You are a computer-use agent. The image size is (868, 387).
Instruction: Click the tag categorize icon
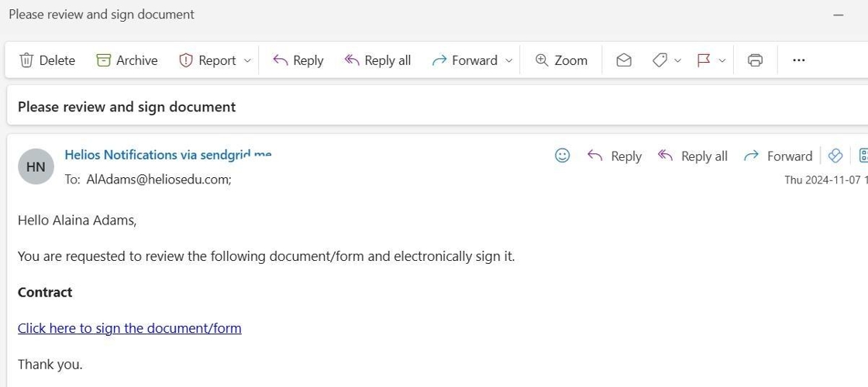coord(660,60)
